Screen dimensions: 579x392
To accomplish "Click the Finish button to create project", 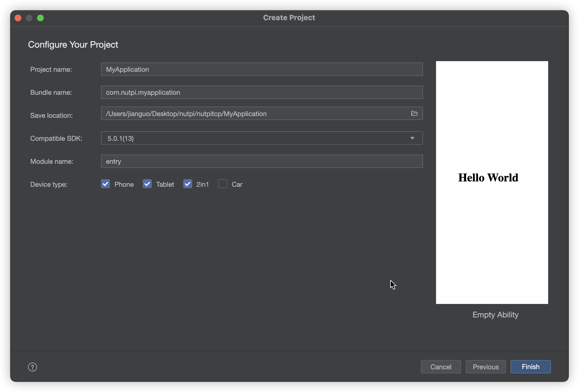I will (x=530, y=367).
